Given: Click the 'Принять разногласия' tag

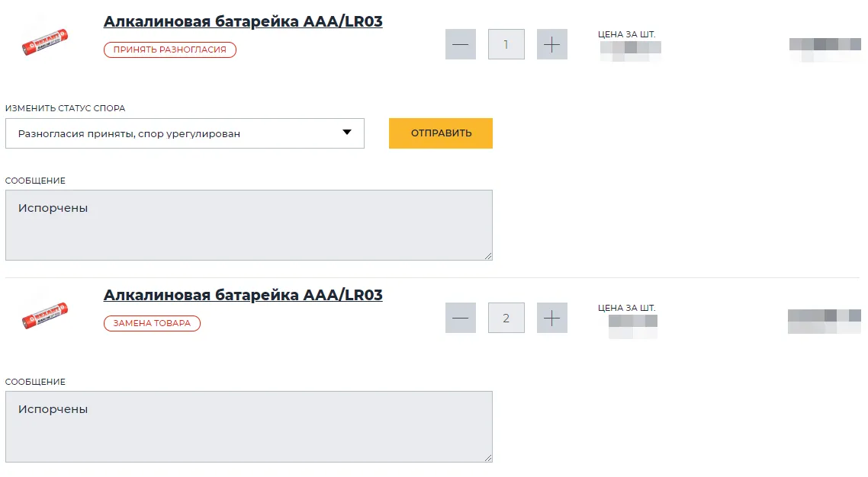Looking at the screenshot, I should pos(170,50).
